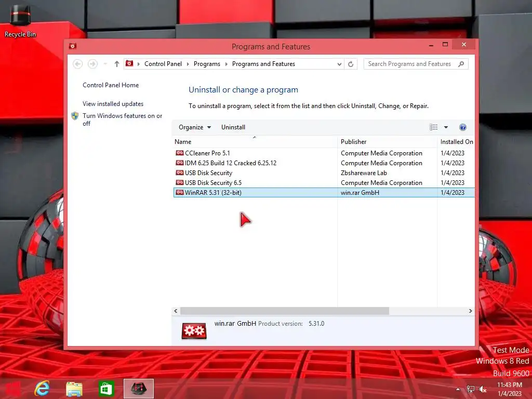Viewport: 532px width, 399px height.
Task: Open the Start button on taskbar
Action: [14, 389]
